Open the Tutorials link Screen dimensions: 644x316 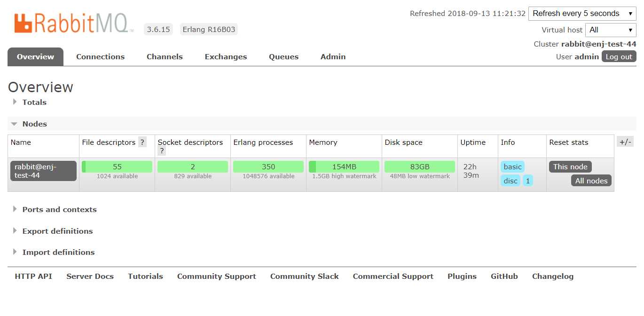[x=145, y=276]
